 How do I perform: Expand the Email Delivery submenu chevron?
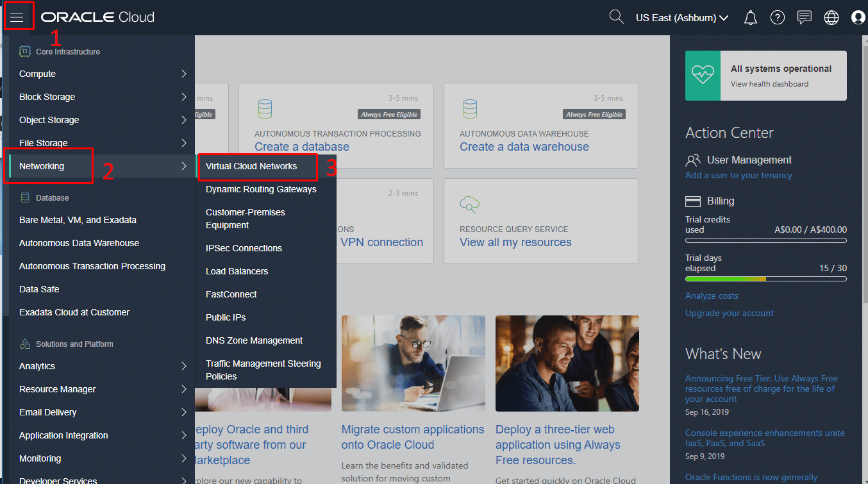[184, 412]
